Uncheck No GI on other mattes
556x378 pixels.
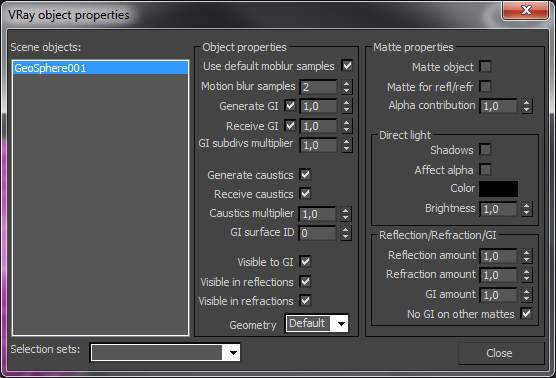[x=526, y=313]
